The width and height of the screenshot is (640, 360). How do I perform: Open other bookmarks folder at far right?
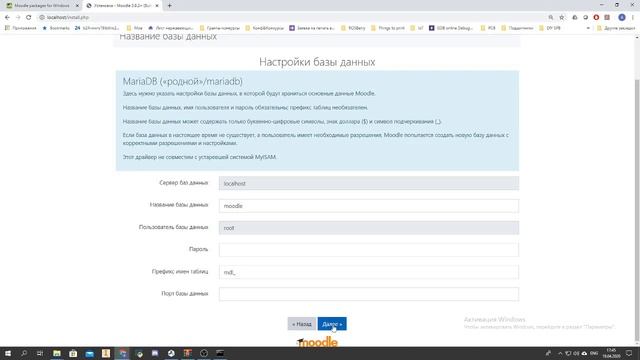point(616,28)
